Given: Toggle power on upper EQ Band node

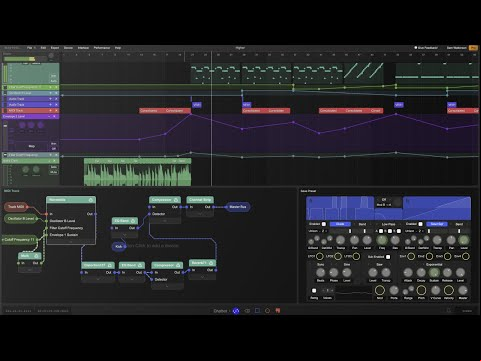Looking at the screenshot, I should [x=133, y=221].
